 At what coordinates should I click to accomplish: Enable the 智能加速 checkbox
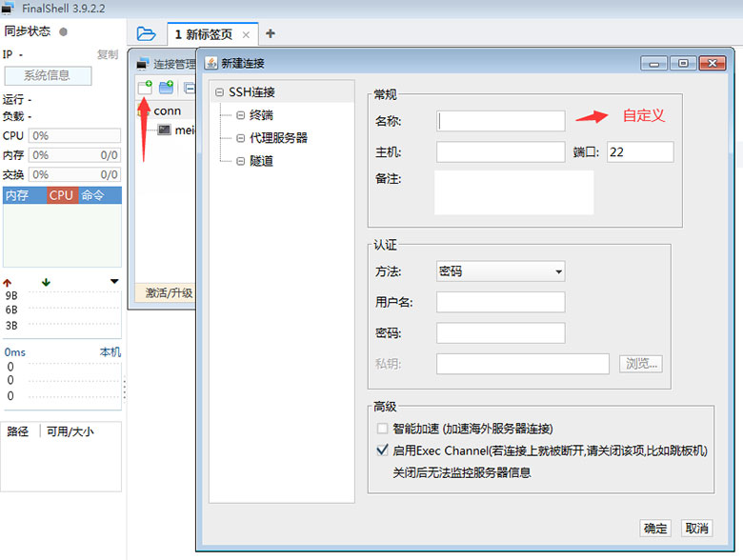pyautogui.click(x=383, y=429)
